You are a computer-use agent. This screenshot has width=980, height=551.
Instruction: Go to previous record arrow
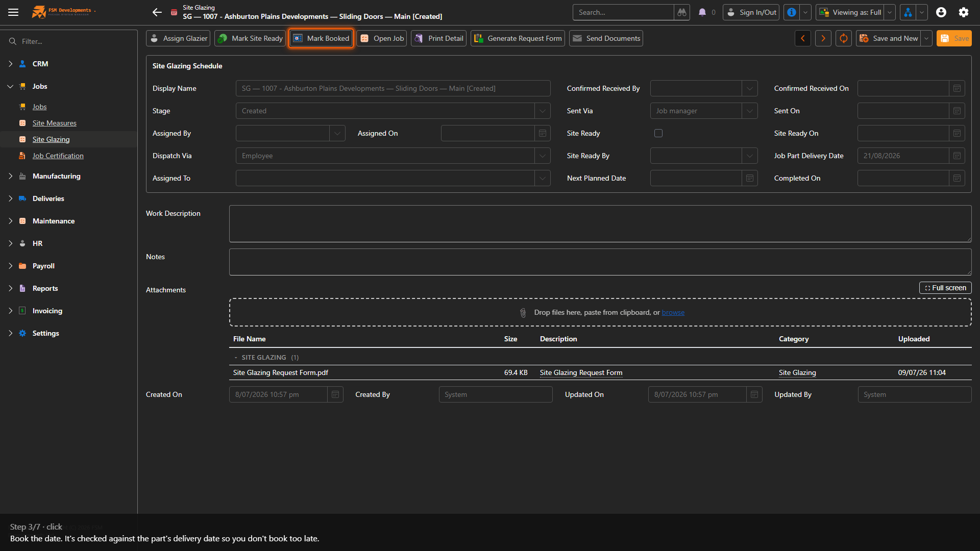[x=803, y=38]
